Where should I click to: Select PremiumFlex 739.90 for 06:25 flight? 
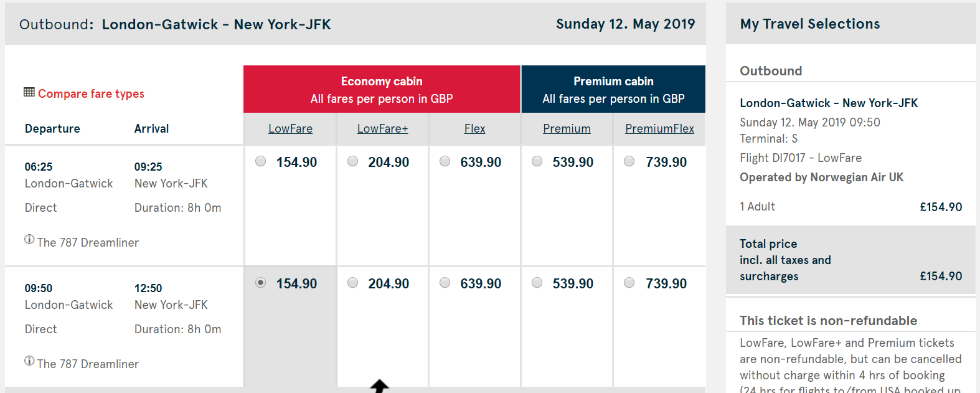[x=629, y=161]
